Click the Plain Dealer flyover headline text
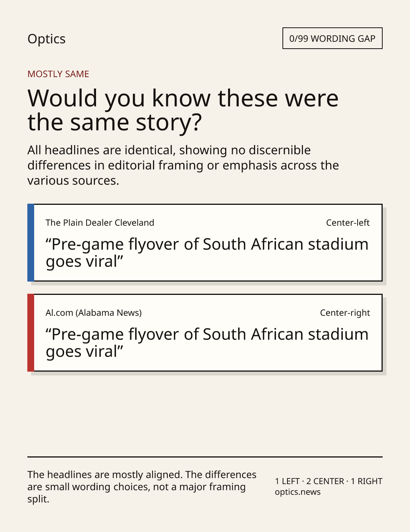The width and height of the screenshot is (410, 532). pyautogui.click(x=207, y=253)
